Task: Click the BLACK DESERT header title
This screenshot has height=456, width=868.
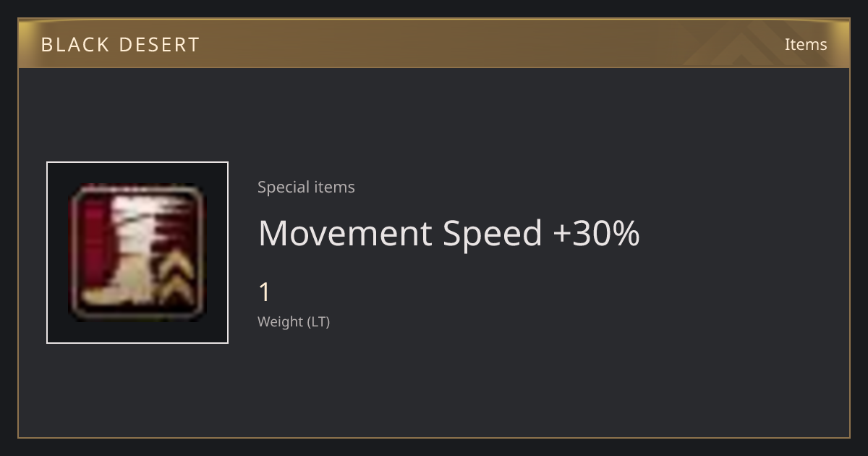Action: point(120,45)
